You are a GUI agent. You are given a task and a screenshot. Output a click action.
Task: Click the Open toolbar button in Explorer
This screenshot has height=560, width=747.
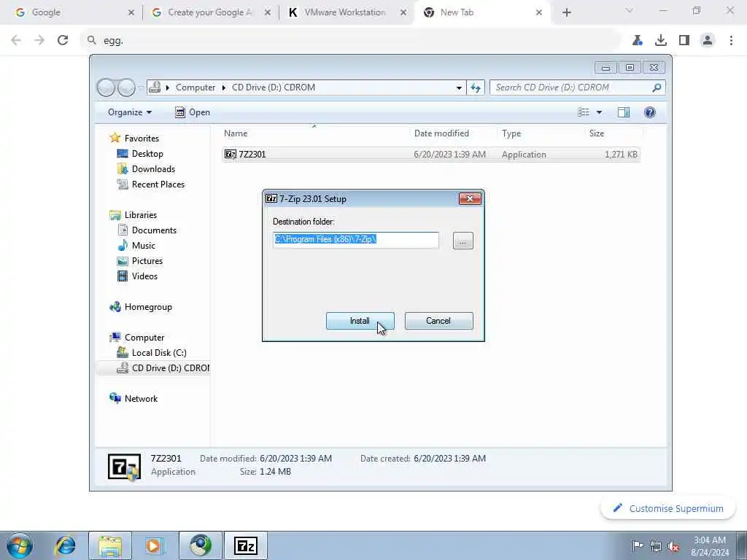(x=193, y=112)
